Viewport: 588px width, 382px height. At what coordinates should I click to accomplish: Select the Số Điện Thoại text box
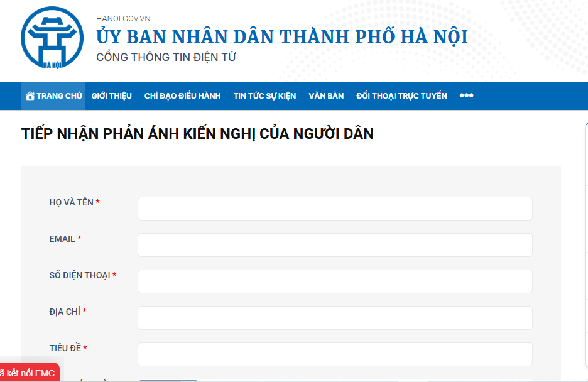335,281
